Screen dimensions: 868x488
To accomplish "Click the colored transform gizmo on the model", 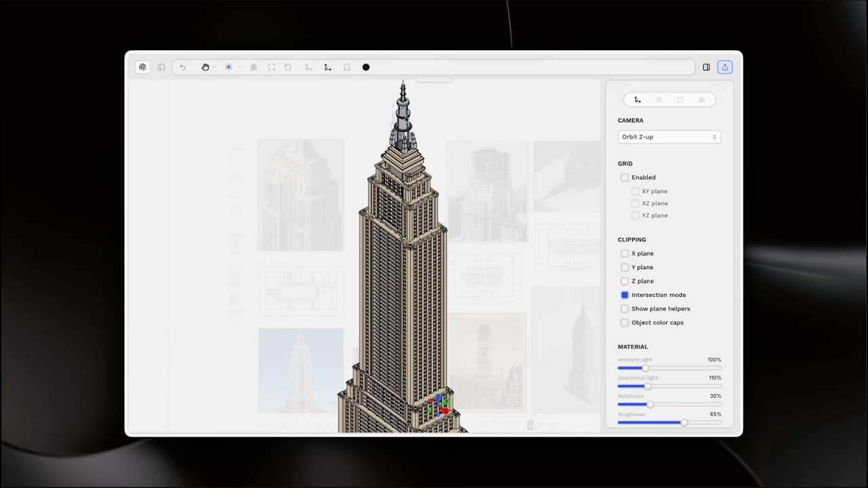I will (439, 405).
